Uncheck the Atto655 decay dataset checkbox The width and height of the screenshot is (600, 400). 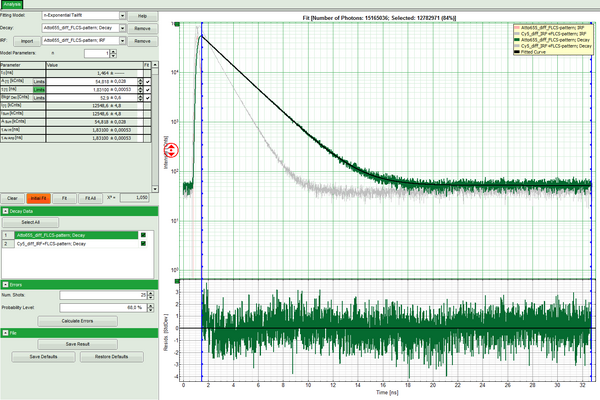click(x=143, y=234)
